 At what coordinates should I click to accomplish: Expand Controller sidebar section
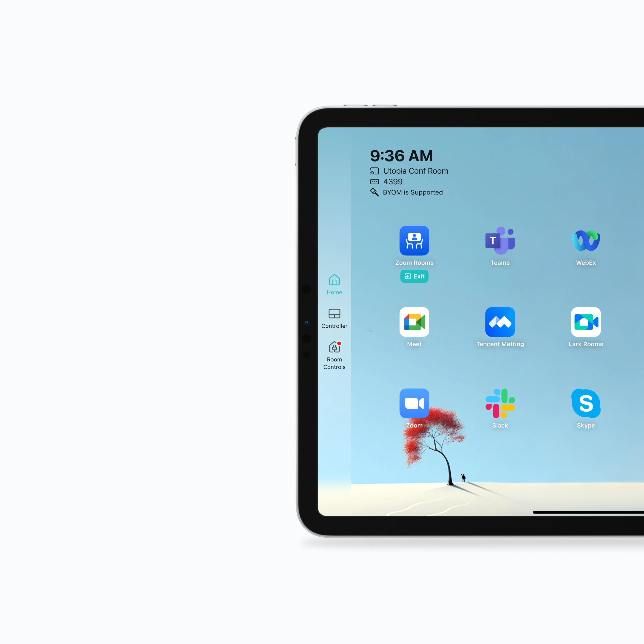(x=334, y=319)
